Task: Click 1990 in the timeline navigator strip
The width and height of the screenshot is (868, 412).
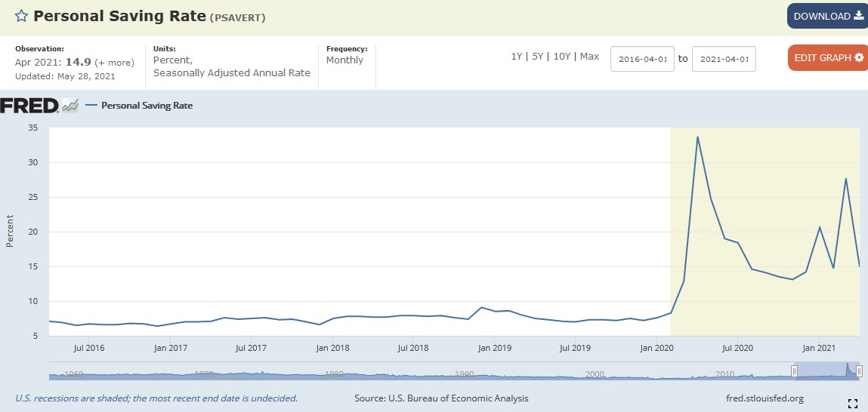Action: (465, 374)
